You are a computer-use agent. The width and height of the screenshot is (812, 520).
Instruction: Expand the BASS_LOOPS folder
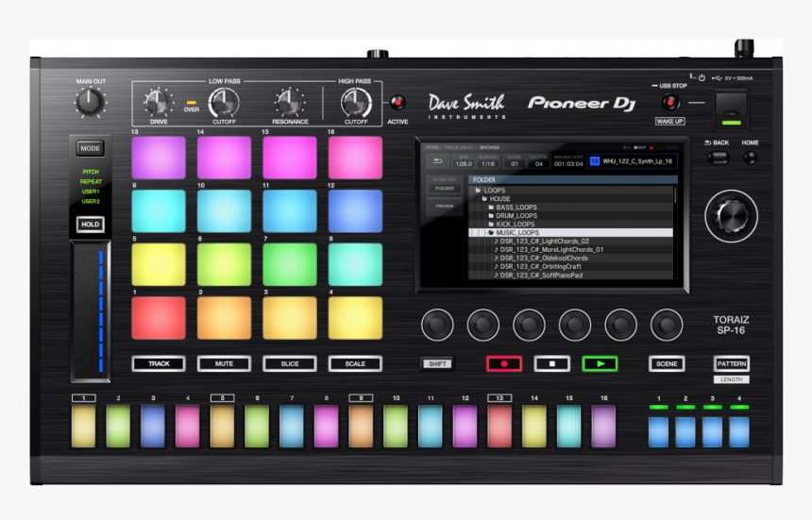[570, 207]
